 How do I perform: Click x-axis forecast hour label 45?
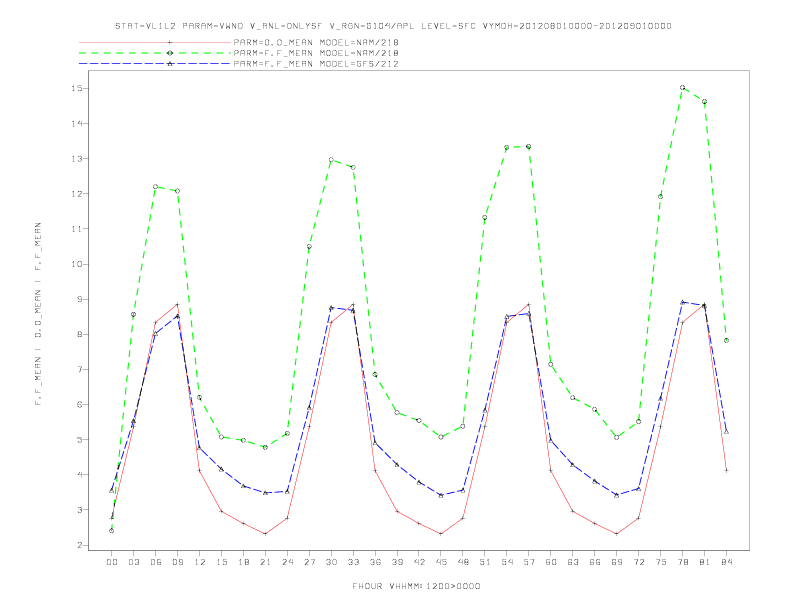pyautogui.click(x=441, y=562)
